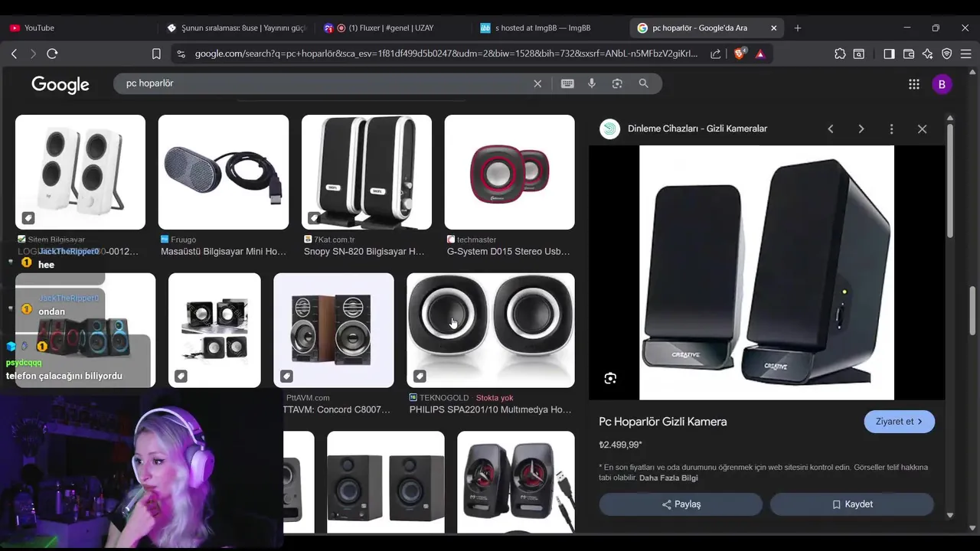Open Dinleme Cihazları - Gizli Kameralar source
Viewport: 980px width, 551px height.
pyautogui.click(x=697, y=129)
